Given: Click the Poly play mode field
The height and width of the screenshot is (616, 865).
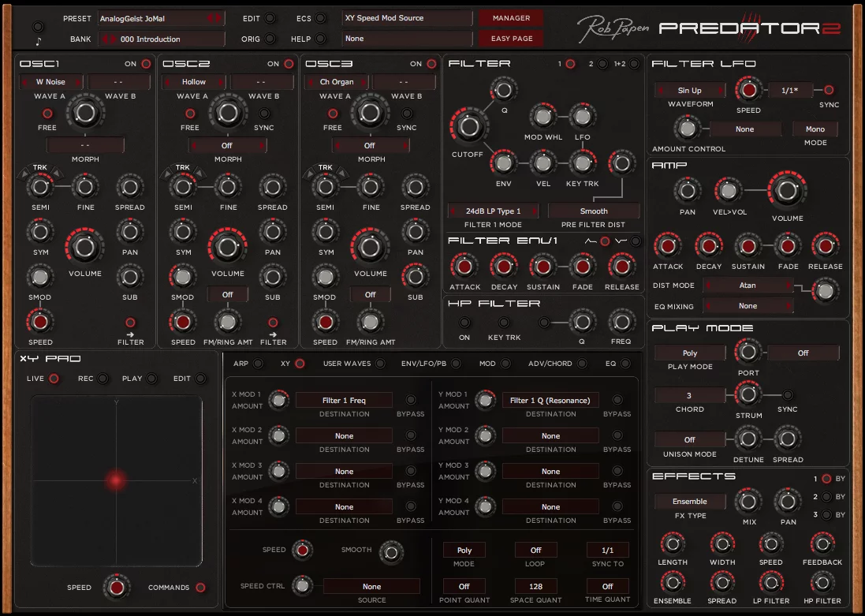Looking at the screenshot, I should pos(690,353).
